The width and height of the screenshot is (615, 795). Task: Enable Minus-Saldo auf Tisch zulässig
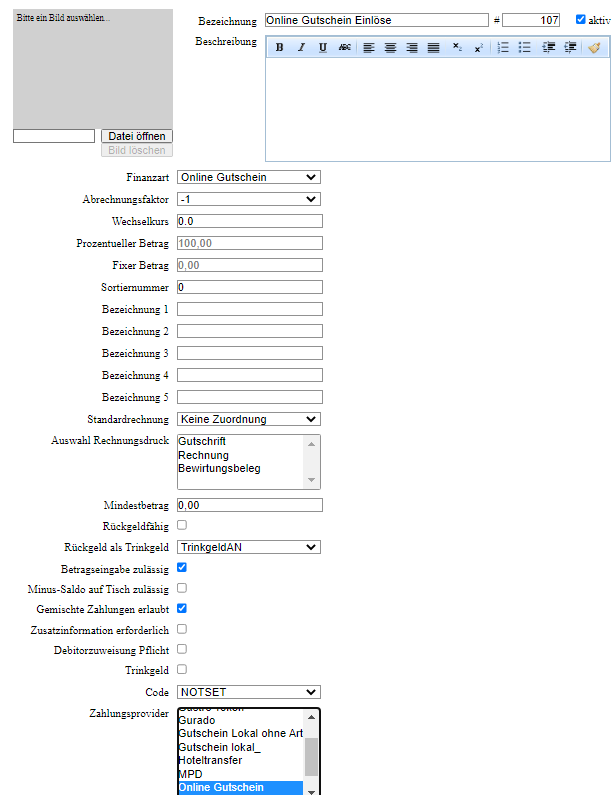point(182,588)
